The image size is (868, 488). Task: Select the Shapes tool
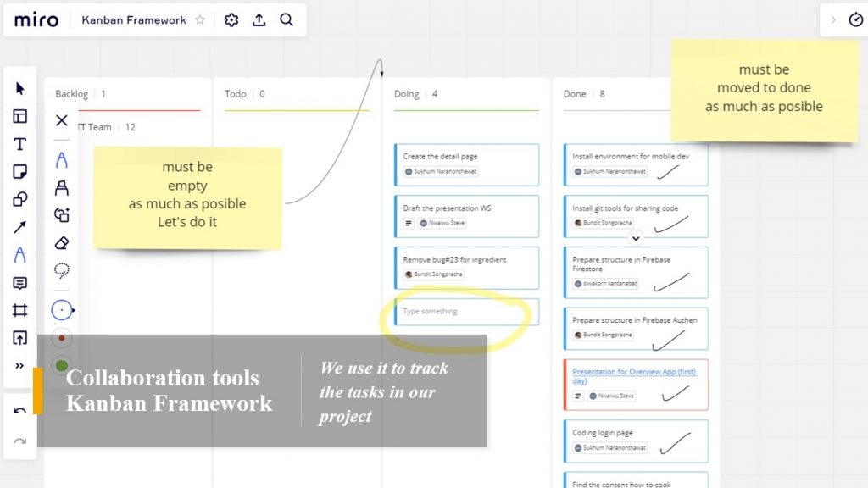pos(20,199)
